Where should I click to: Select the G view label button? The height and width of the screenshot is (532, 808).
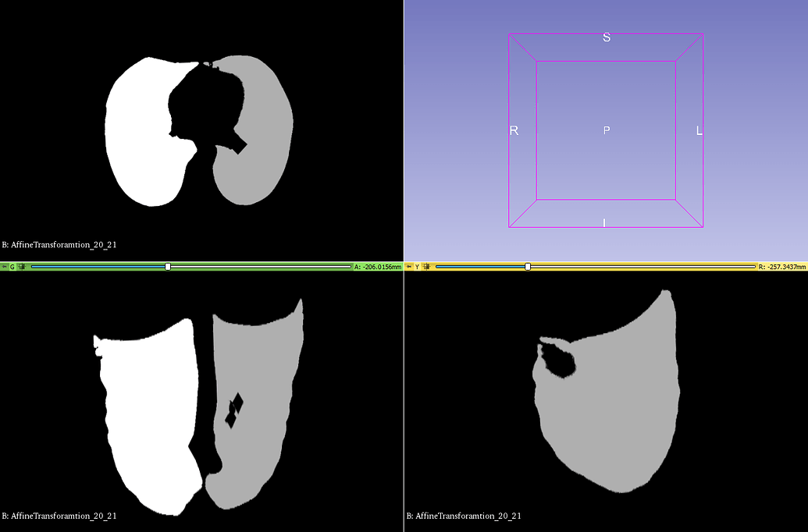pyautogui.click(x=12, y=266)
